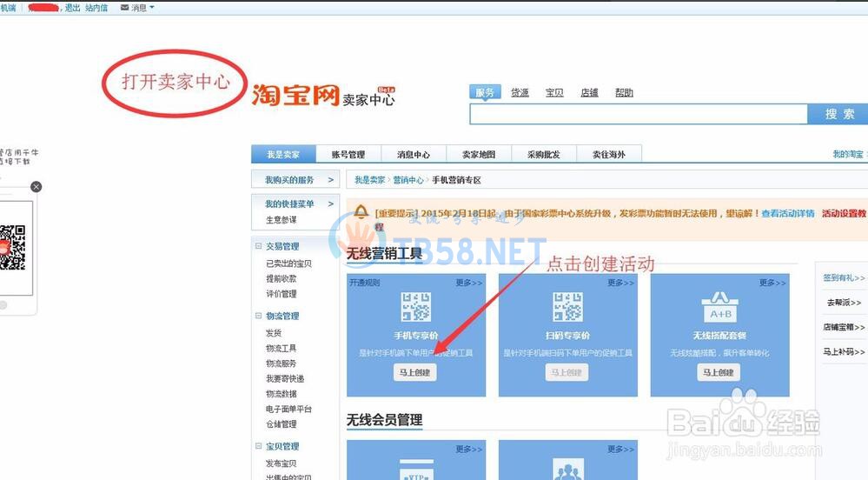Click 我是卖家 in the breadcrumb
The height and width of the screenshot is (480, 868).
[370, 180]
